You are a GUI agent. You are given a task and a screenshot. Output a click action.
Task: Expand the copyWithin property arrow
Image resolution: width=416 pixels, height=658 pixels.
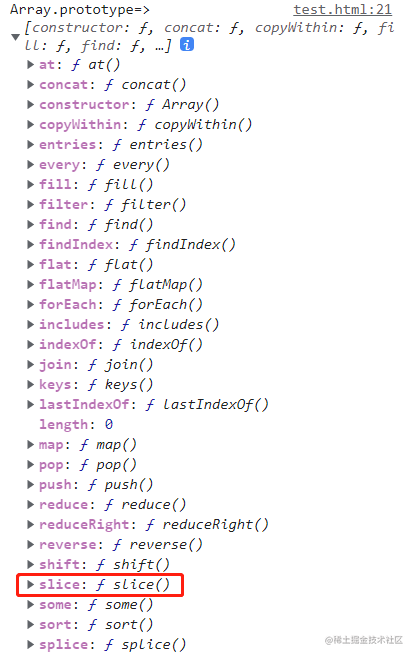click(x=30, y=124)
